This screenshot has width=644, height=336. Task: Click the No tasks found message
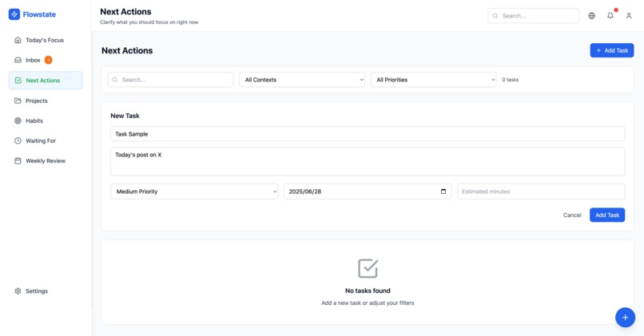[x=368, y=291]
